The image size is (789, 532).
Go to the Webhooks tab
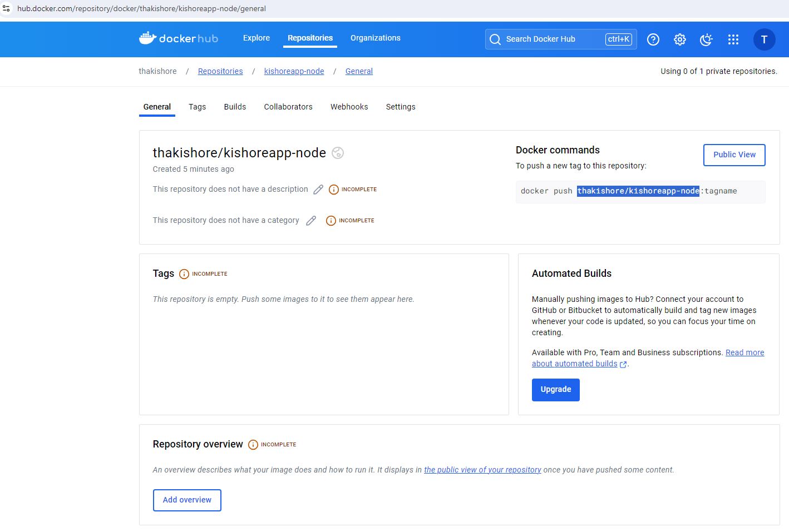349,107
